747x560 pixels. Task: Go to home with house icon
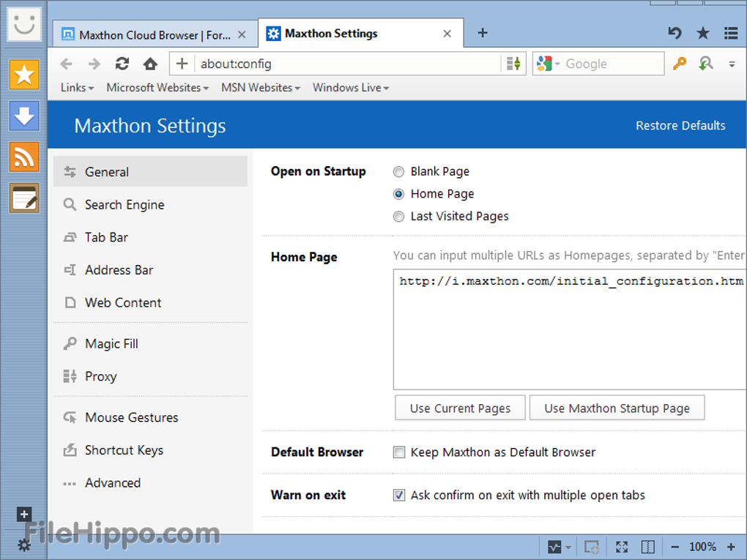151,64
